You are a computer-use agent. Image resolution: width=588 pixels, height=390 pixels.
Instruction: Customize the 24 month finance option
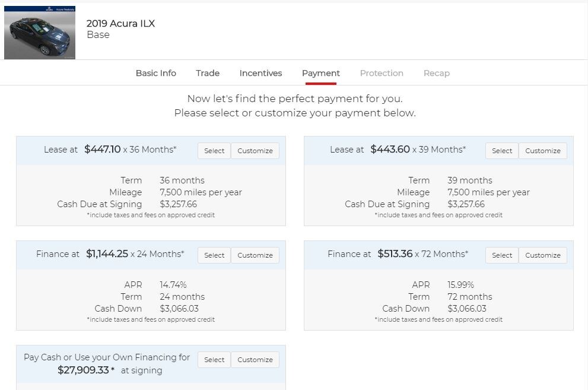coord(255,255)
